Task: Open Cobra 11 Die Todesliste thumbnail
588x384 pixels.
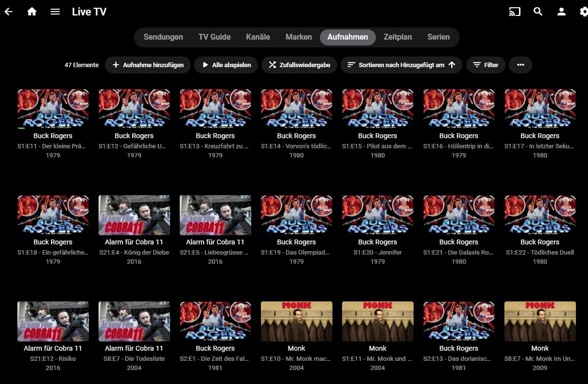Action: (x=134, y=322)
